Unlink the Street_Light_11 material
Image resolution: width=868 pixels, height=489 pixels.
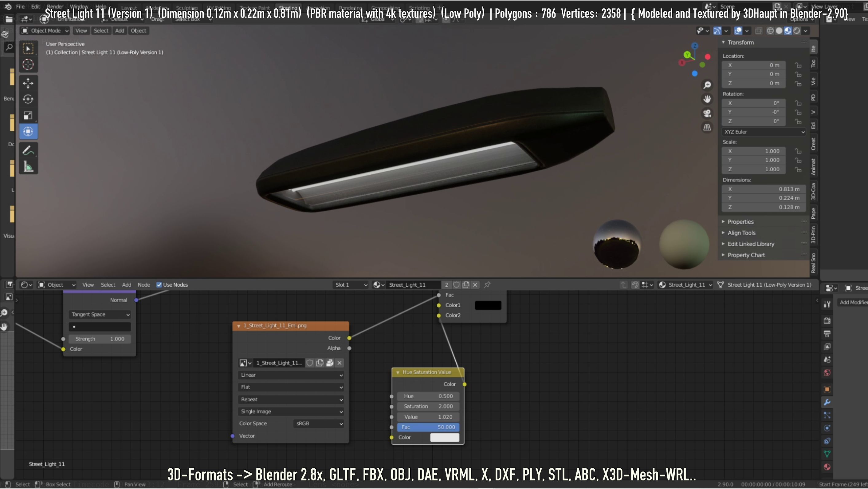pyautogui.click(x=475, y=284)
